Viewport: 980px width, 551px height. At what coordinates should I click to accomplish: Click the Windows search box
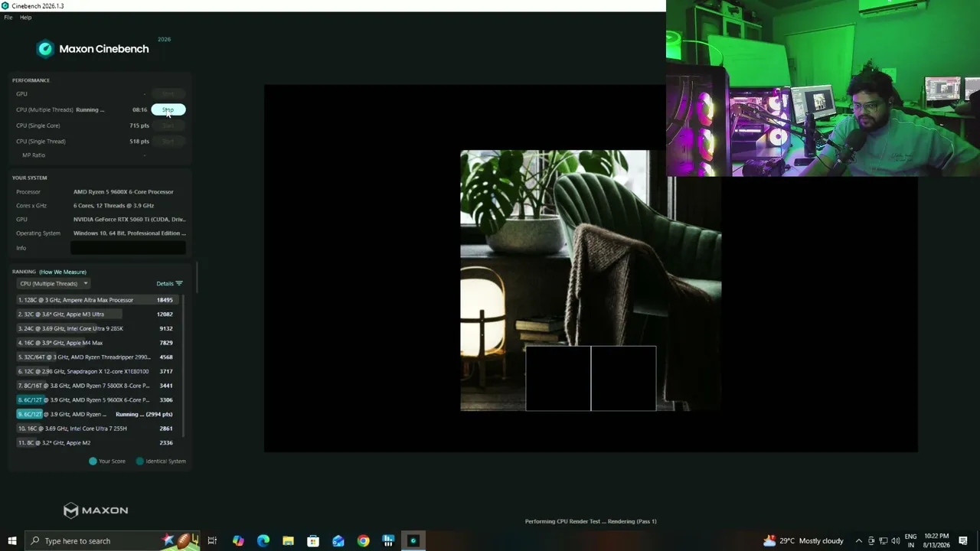(111, 541)
